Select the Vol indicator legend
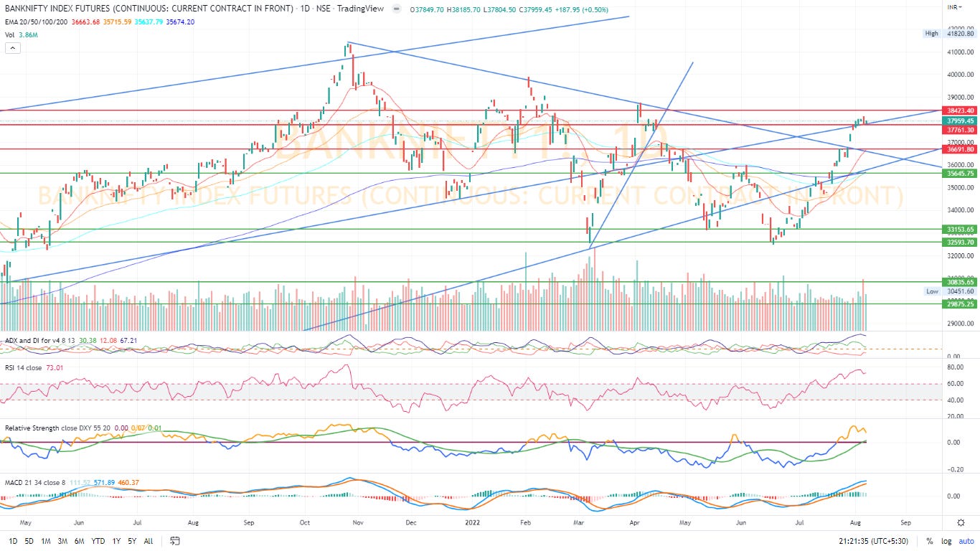The image size is (980, 551). click(10, 34)
